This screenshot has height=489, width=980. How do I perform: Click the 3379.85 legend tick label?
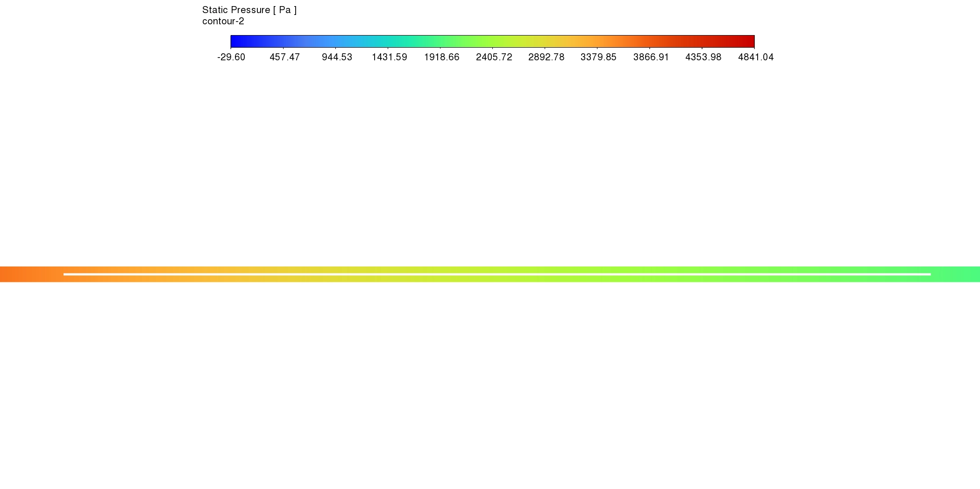coord(598,57)
